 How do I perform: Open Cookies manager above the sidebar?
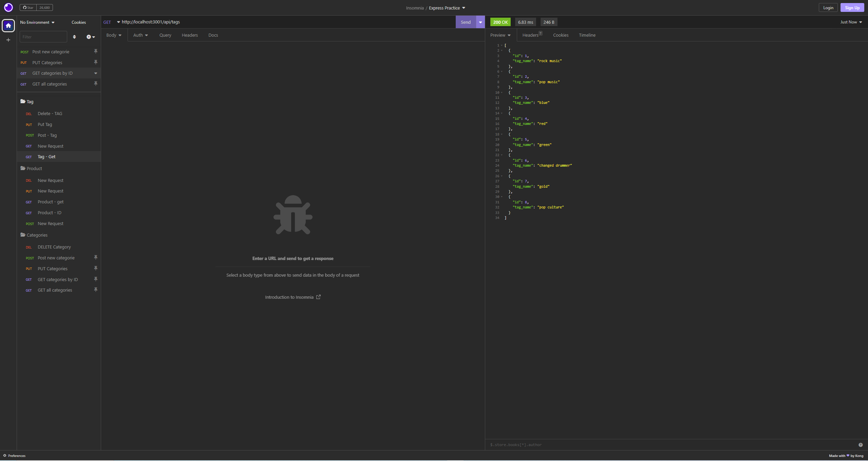coord(78,22)
